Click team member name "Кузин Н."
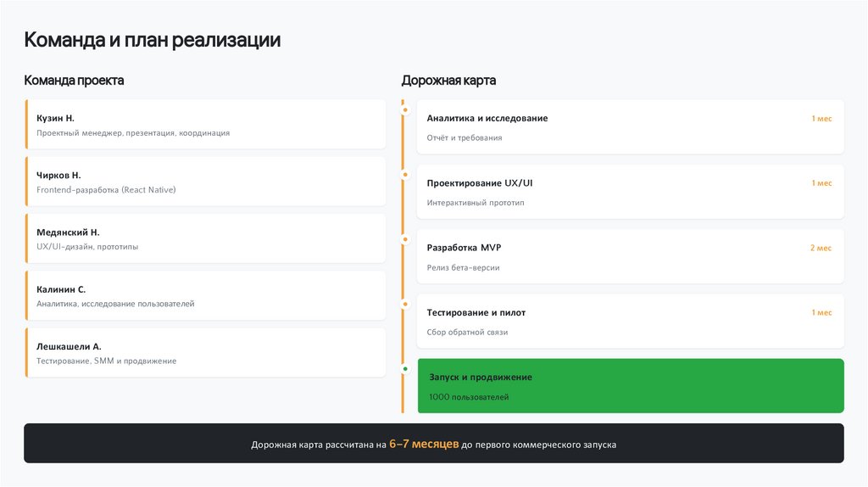The height and width of the screenshot is (487, 868). 55,118
